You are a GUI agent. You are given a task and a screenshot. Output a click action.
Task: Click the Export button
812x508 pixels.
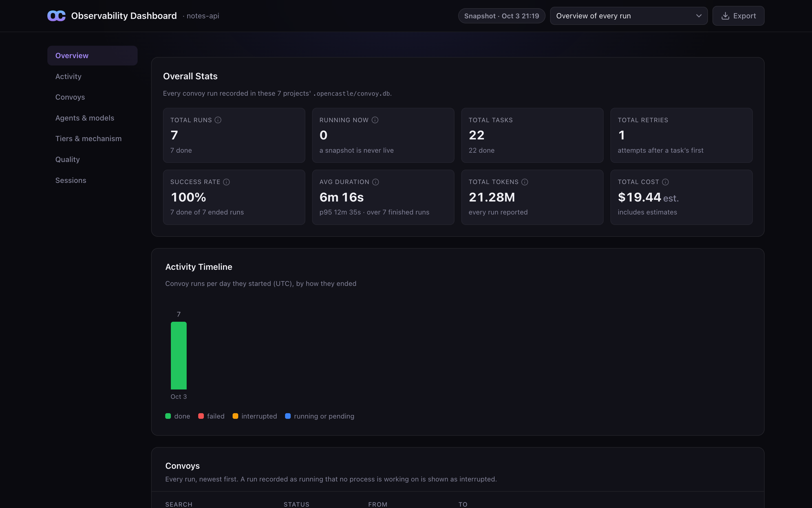click(738, 16)
